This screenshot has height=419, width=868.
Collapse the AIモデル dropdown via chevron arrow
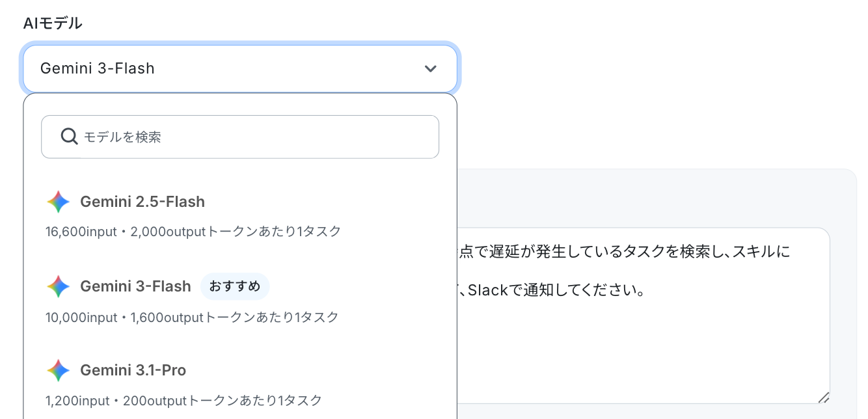430,68
